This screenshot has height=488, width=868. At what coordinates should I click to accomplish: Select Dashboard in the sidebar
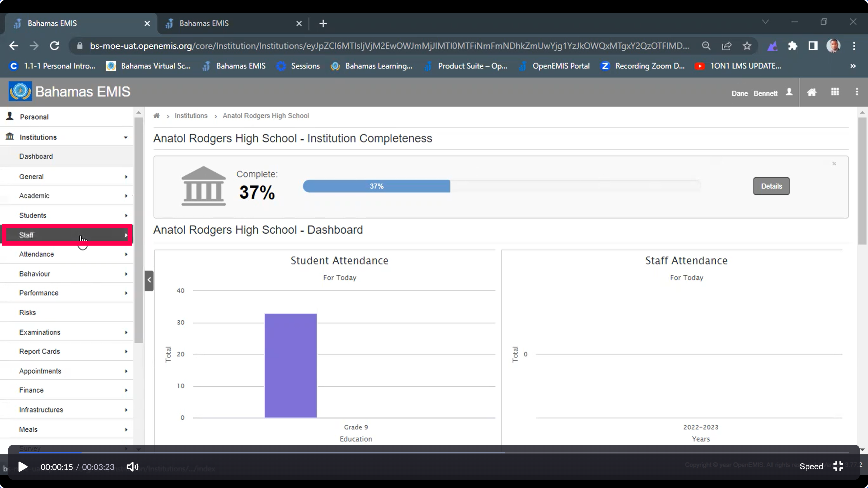(67, 156)
